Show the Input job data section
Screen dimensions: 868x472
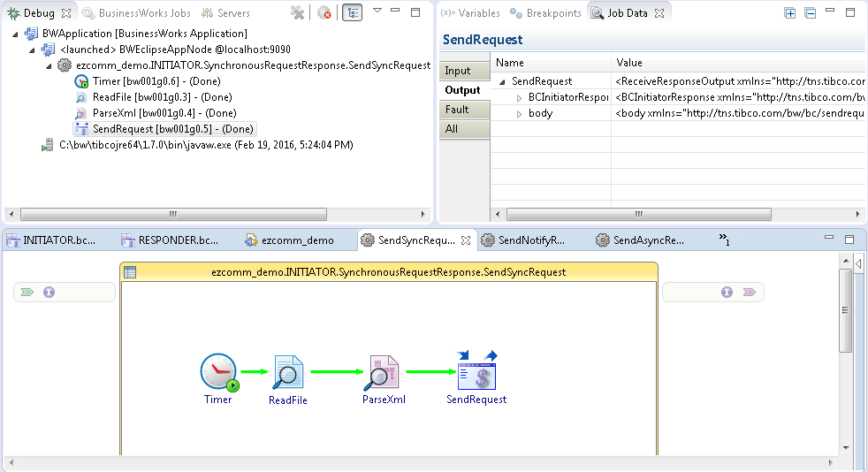point(464,71)
